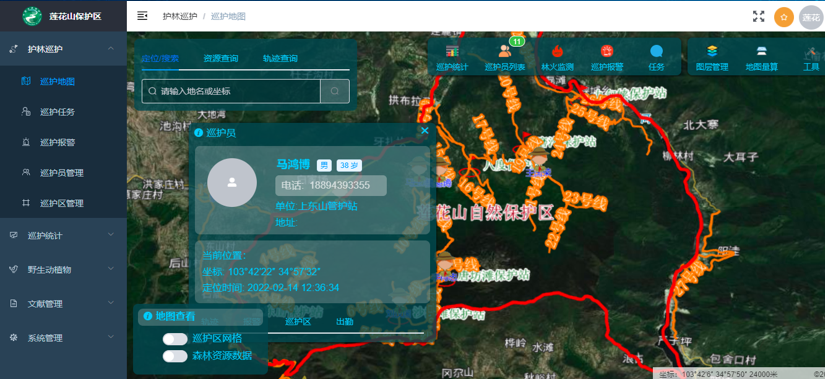Viewport: 825px width, 379px height.
Task: Enable the 森林资源数据 switch
Action: click(175, 356)
